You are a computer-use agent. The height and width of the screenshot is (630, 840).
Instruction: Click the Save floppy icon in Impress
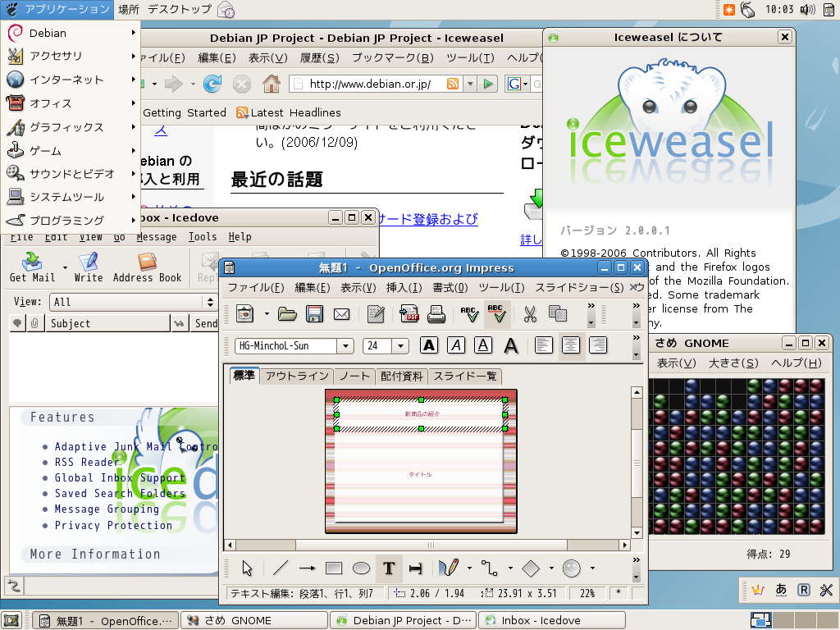(314, 314)
